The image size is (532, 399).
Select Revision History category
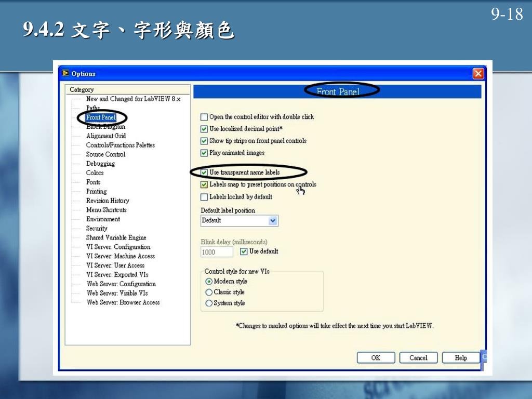click(x=108, y=201)
